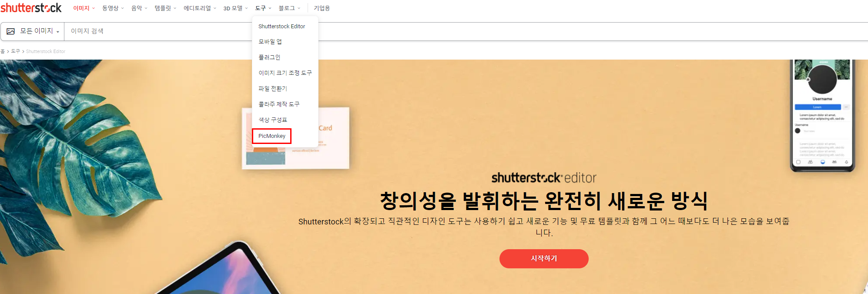Open the 블로그 menu

(x=289, y=8)
